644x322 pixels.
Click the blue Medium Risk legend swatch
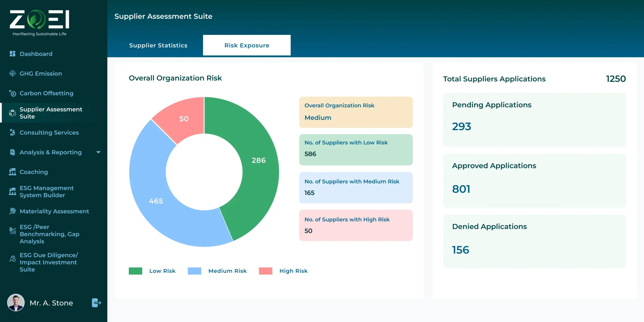click(194, 271)
